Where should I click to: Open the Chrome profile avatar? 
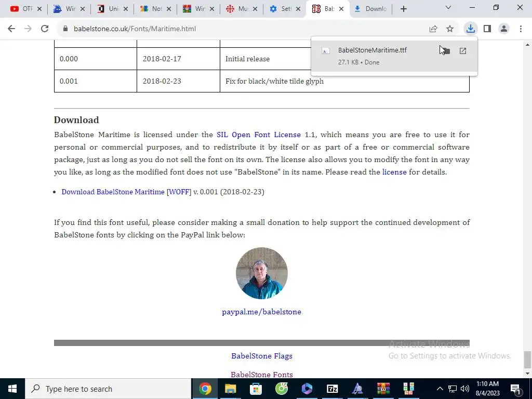(x=504, y=29)
